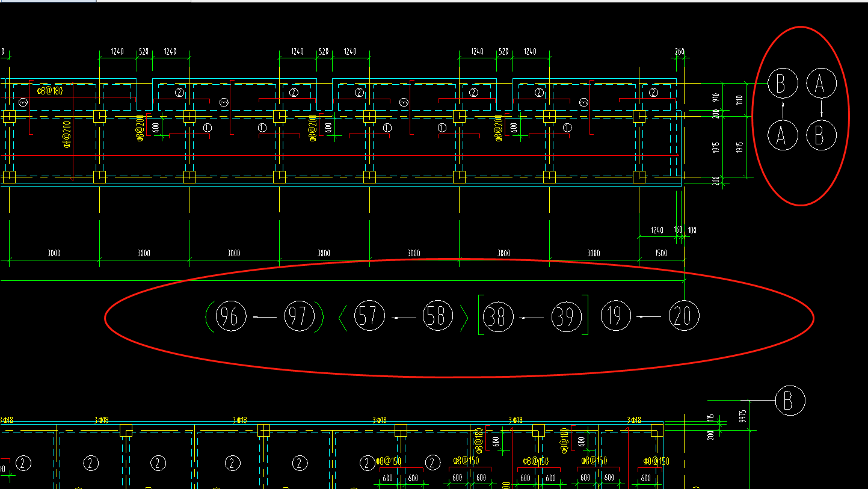Click the axis bubble numbered 38
Screen dimensions: 868x489
pyautogui.click(x=498, y=316)
